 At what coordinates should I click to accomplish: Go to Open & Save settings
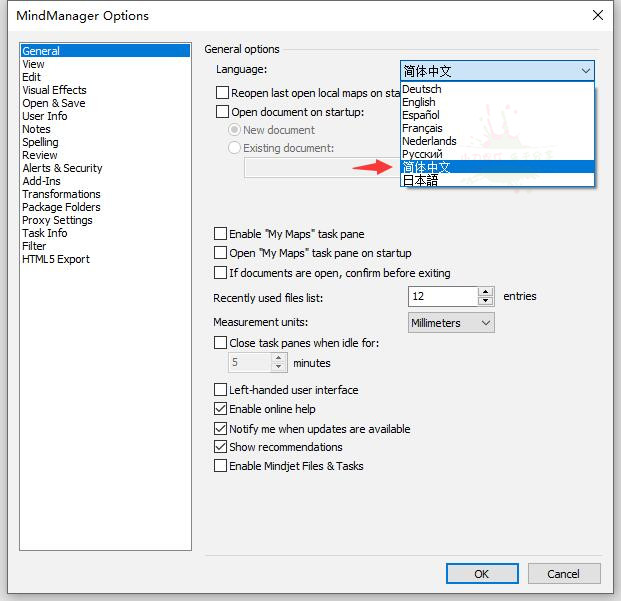54,103
